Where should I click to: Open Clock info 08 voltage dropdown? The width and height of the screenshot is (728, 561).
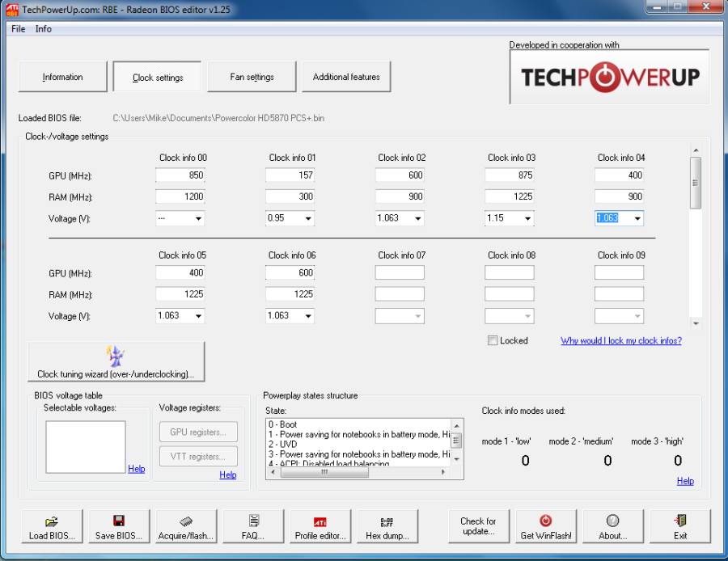tap(527, 316)
